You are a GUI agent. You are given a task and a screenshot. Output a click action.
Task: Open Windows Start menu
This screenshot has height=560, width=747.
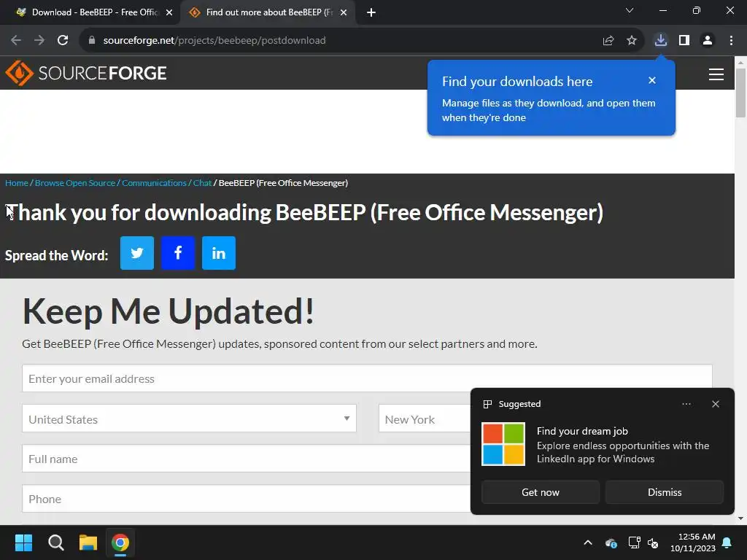tap(23, 542)
